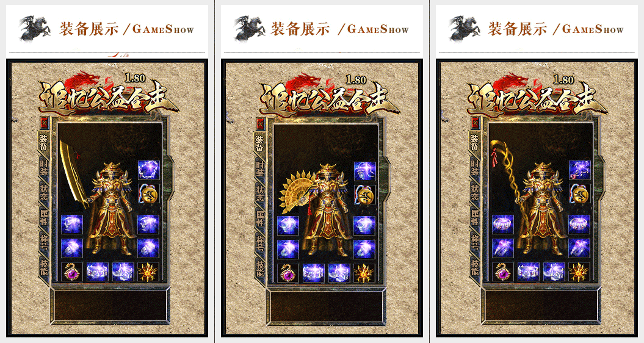Click the golden sun talisman slot in the right panel
644x343 pixels.
(x=579, y=272)
